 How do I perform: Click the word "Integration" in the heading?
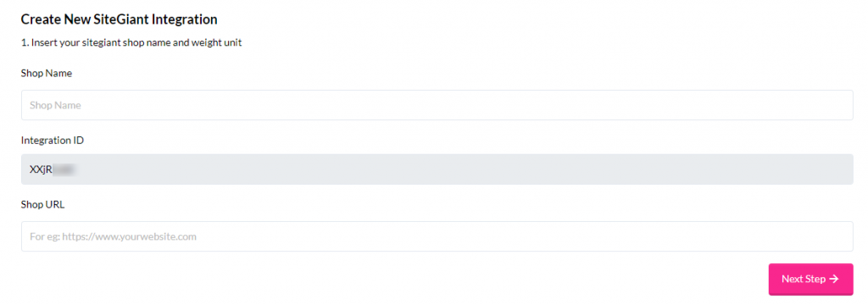pos(186,19)
